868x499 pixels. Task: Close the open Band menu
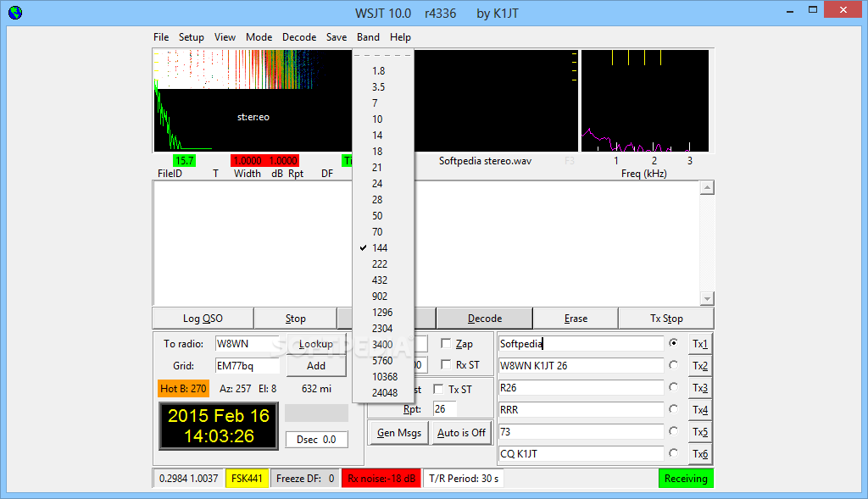click(x=368, y=37)
